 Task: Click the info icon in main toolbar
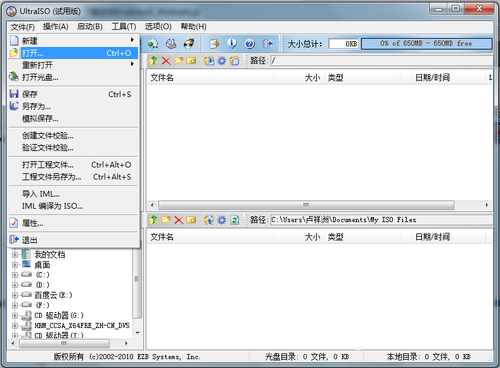[232, 44]
